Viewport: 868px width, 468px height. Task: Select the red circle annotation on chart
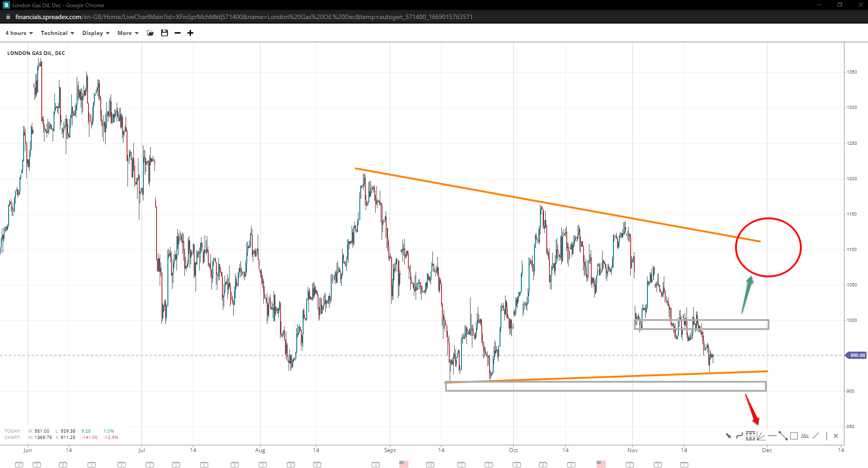(768, 217)
